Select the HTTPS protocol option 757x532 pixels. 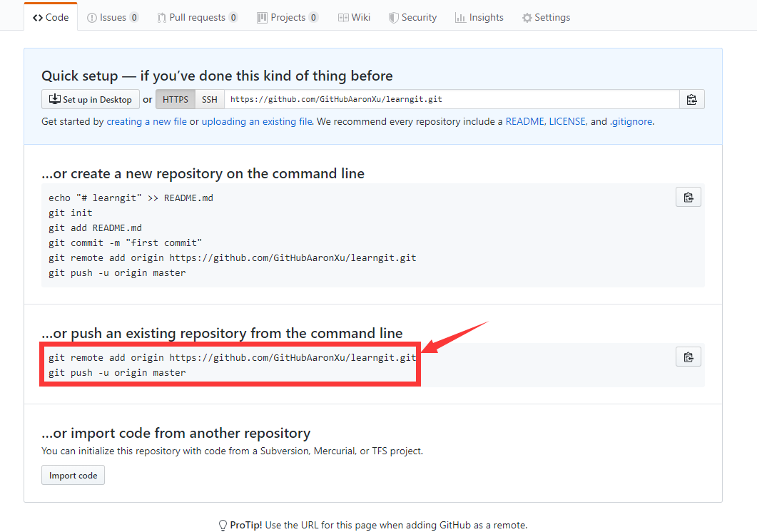176,100
